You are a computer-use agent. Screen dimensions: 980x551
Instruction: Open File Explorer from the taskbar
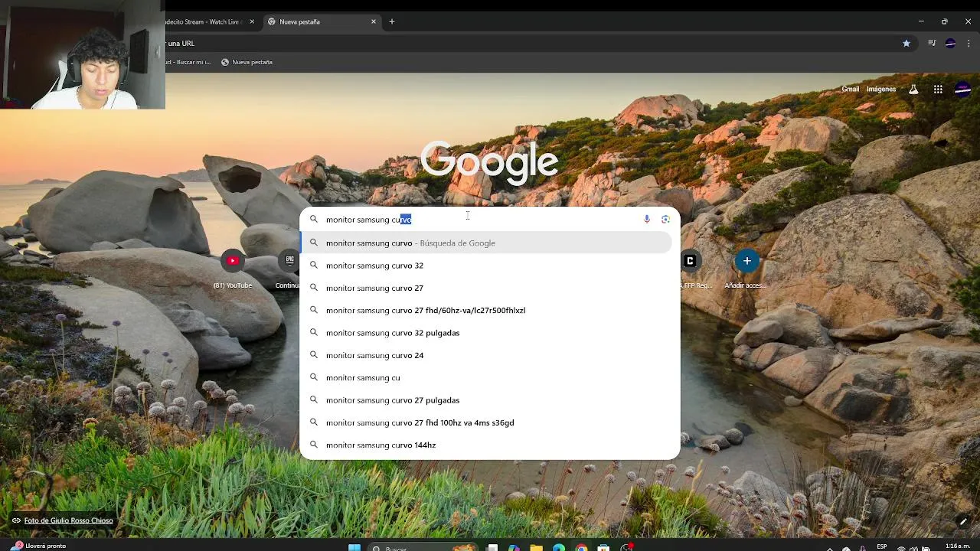537,547
